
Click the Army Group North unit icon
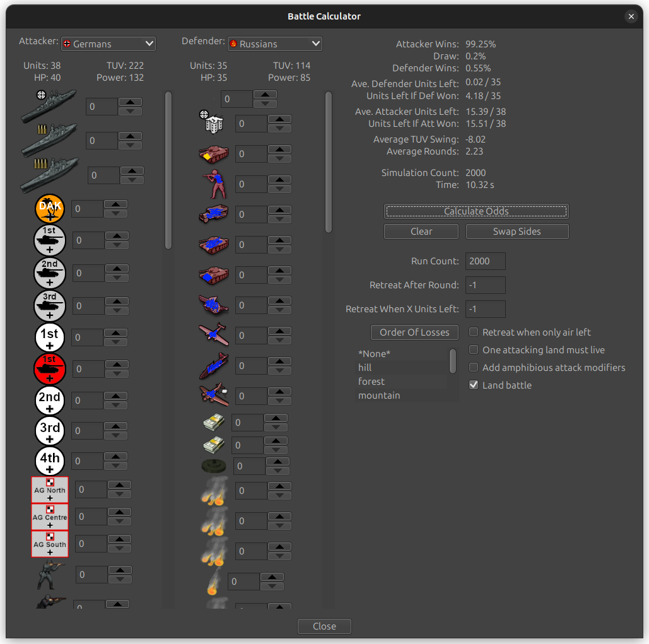point(49,490)
